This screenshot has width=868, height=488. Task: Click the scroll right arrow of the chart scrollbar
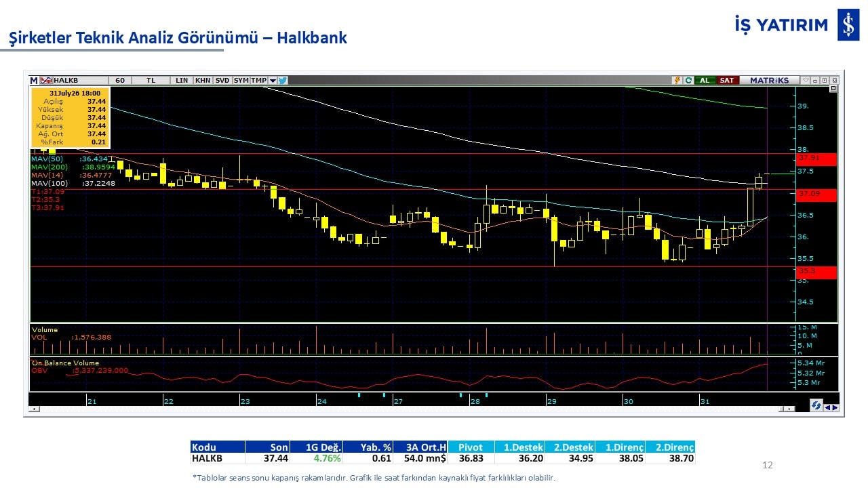[789, 409]
